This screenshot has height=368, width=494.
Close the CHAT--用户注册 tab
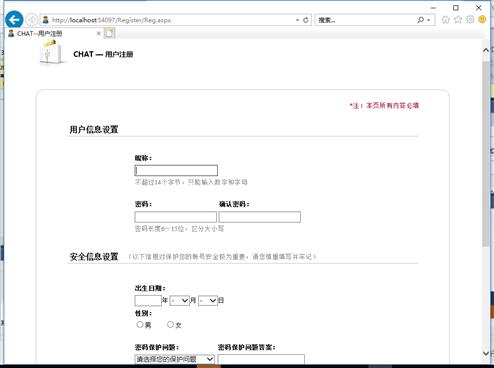(x=99, y=33)
